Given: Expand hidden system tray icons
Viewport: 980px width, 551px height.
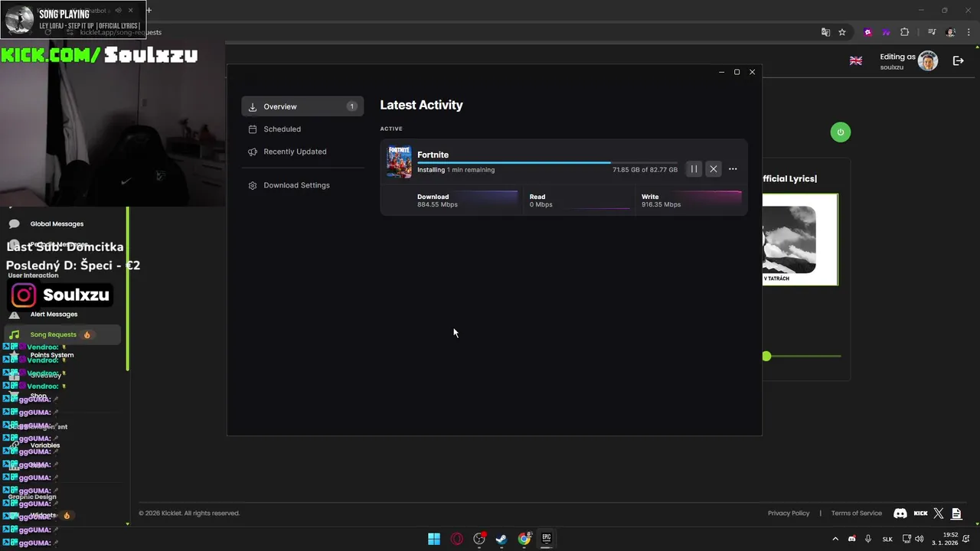Looking at the screenshot, I should pyautogui.click(x=835, y=539).
